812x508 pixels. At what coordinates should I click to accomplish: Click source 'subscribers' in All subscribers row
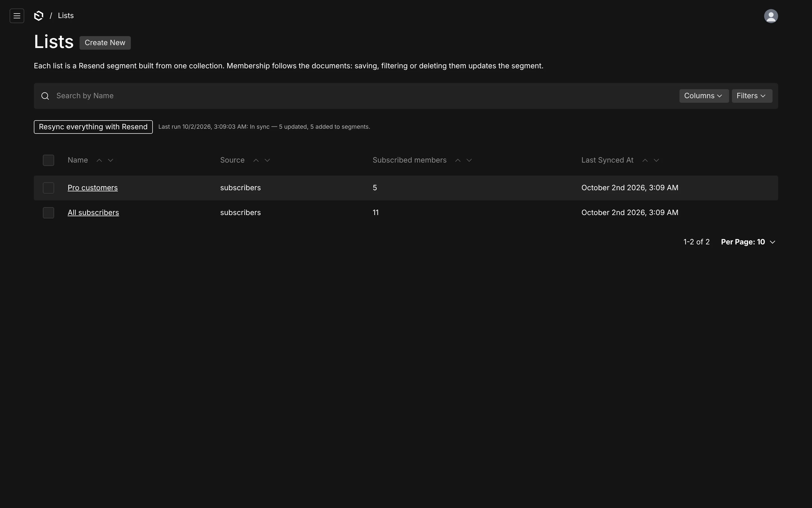click(240, 213)
